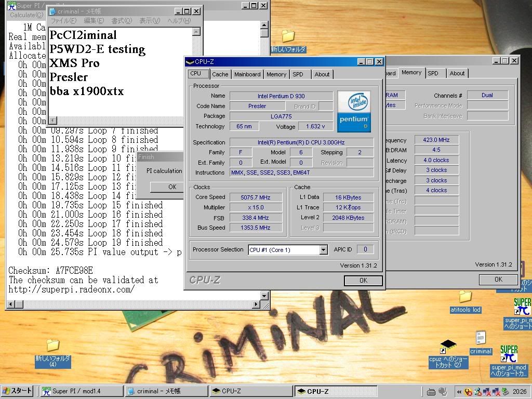Click OK in the front CPU-Z window
The image size is (532, 399).
363,280
